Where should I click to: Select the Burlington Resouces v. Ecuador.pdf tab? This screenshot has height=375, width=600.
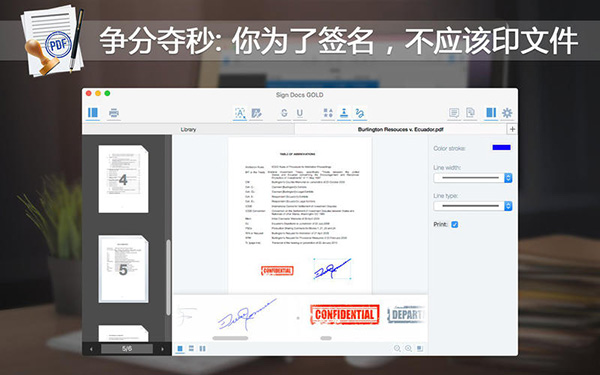tap(400, 129)
